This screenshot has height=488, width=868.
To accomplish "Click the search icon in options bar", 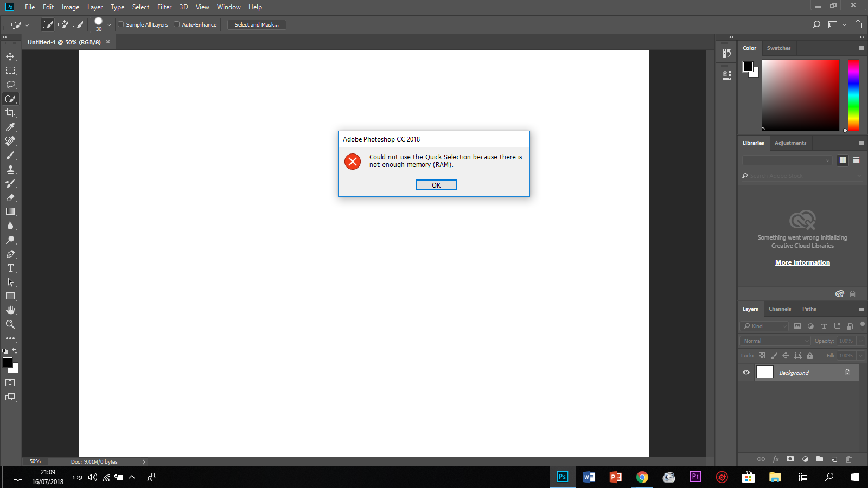I will tap(816, 24).
